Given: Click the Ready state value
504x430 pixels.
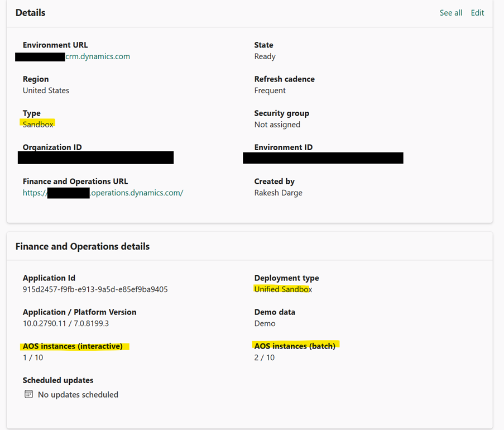Looking at the screenshot, I should 265,56.
